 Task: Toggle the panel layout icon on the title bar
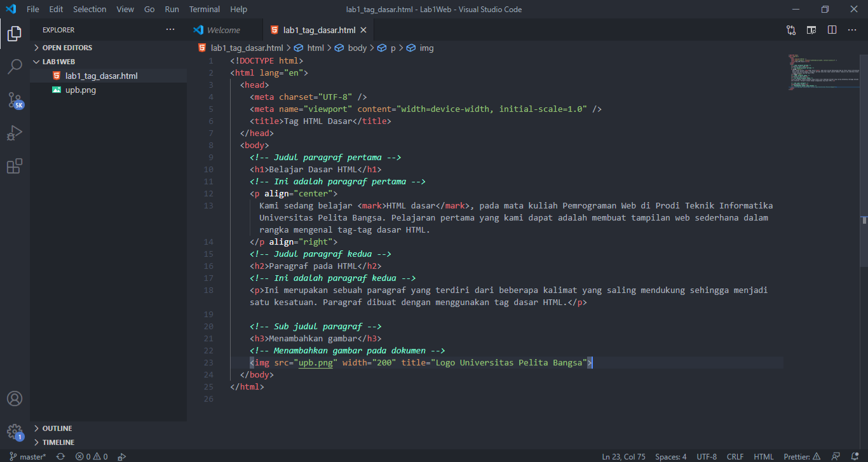coord(811,29)
